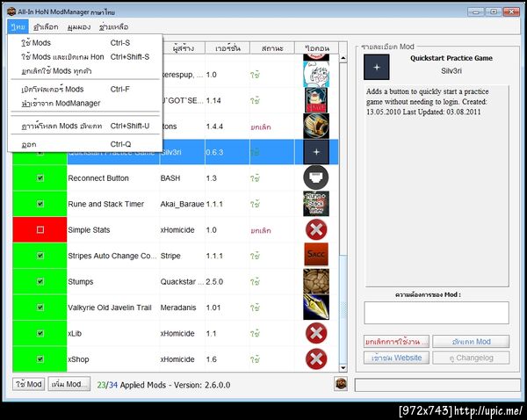This screenshot has width=527, height=420.
Task: Click the large plus icon in mod details panel
Action: pyautogui.click(x=377, y=67)
